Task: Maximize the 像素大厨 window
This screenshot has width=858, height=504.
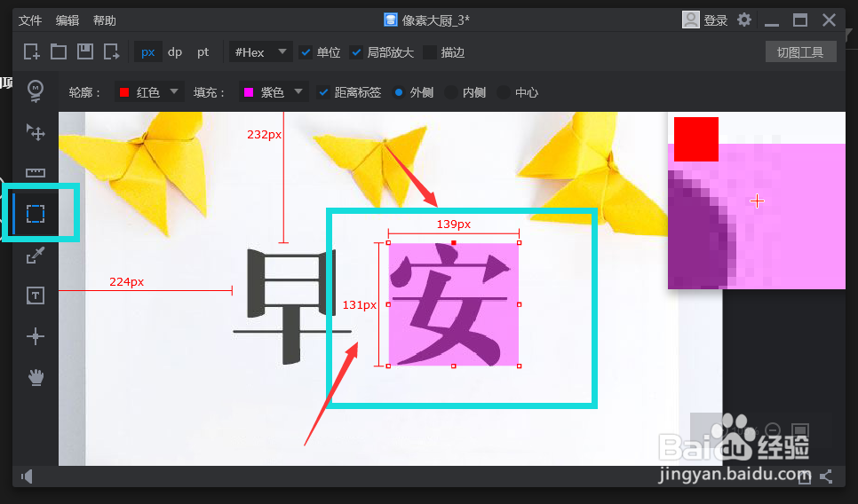Action: pyautogui.click(x=800, y=20)
